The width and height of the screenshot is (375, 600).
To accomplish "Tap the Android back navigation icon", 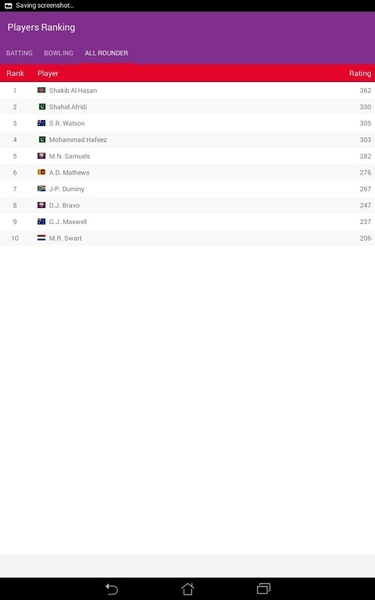I will [111, 589].
